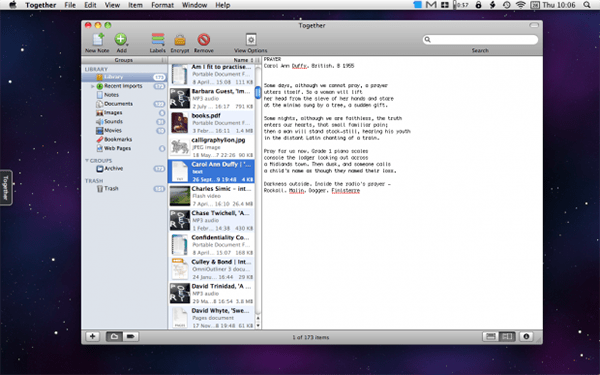Image resolution: width=600 pixels, height=375 pixels.
Task: Collapse the GROUPS section triangle
Action: [x=87, y=161]
